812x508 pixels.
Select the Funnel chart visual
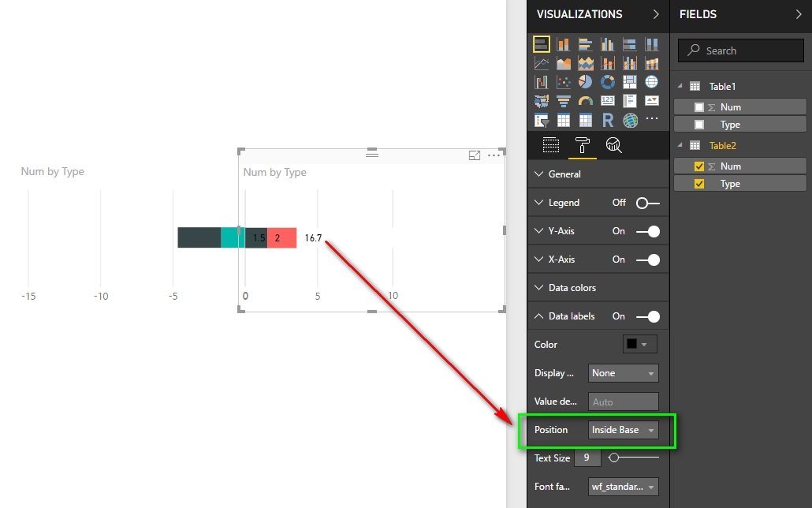564,101
